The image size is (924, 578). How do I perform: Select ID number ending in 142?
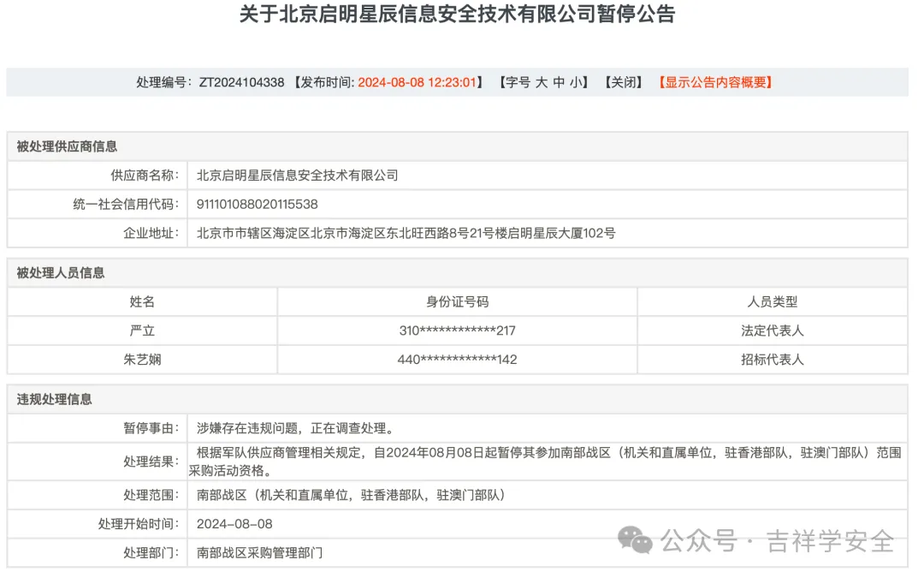(457, 359)
